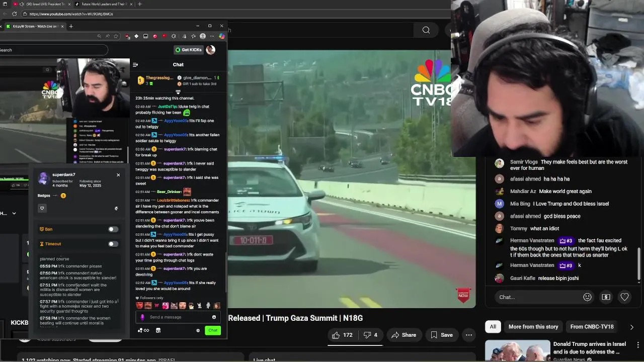Image resolution: width=644 pixels, height=362 pixels.
Task: Open Super Chat dollar icon
Action: click(x=606, y=297)
